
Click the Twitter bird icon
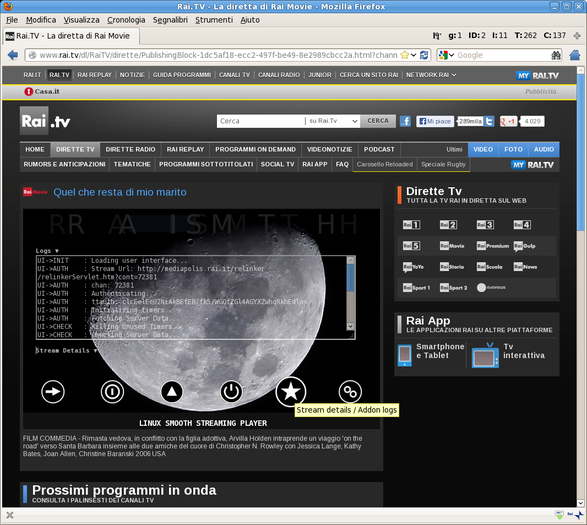click(x=489, y=121)
